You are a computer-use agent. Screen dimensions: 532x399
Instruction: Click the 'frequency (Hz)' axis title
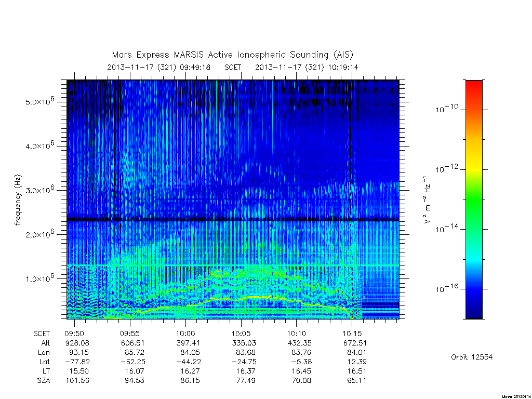pyautogui.click(x=18, y=199)
